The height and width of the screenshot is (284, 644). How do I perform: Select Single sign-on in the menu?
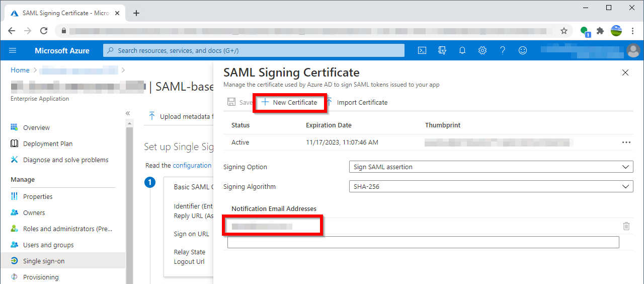pos(63,261)
